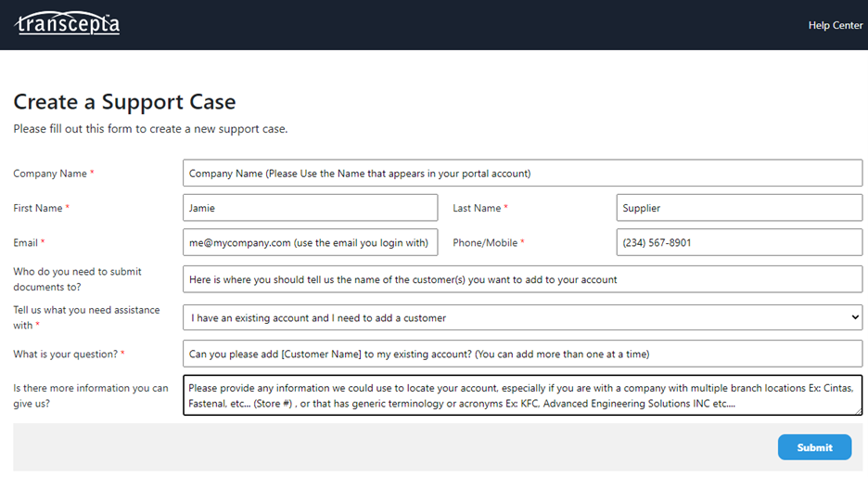Click the text area resize handle
Viewport: 868px width, 477px height.
(858, 410)
